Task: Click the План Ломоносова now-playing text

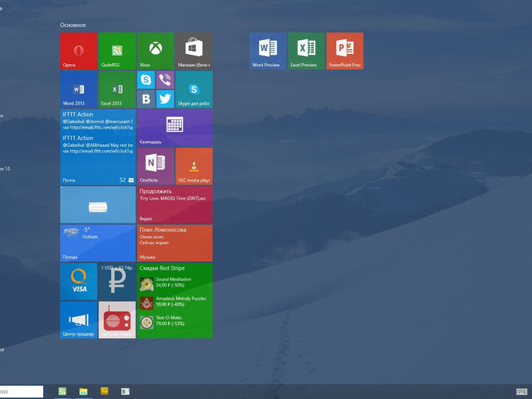Action: click(x=163, y=230)
